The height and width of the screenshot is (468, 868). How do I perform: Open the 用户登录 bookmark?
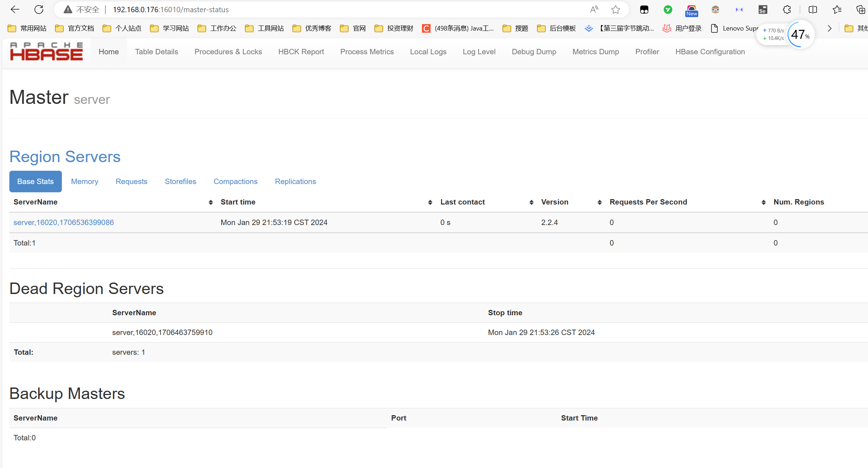[682, 28]
